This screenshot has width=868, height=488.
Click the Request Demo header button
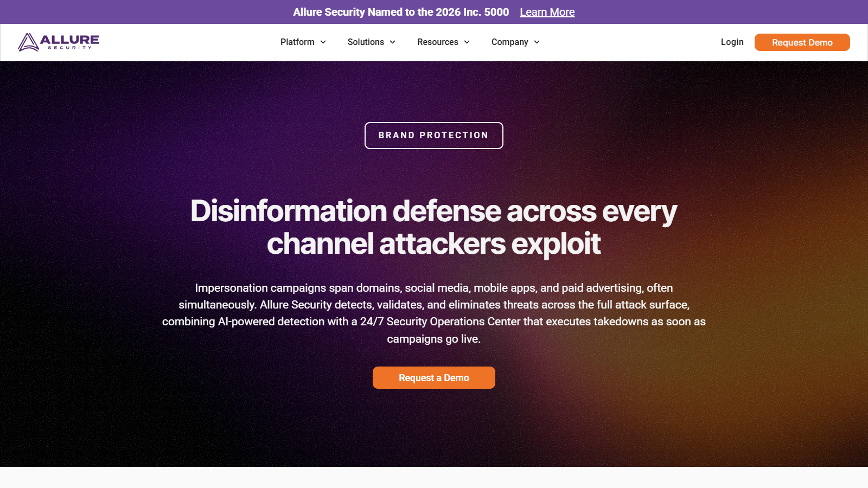802,42
